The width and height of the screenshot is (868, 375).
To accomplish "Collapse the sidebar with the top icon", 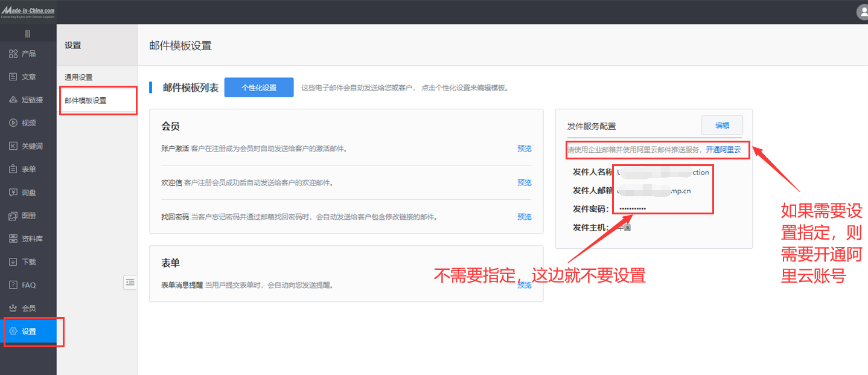I will coord(27,34).
